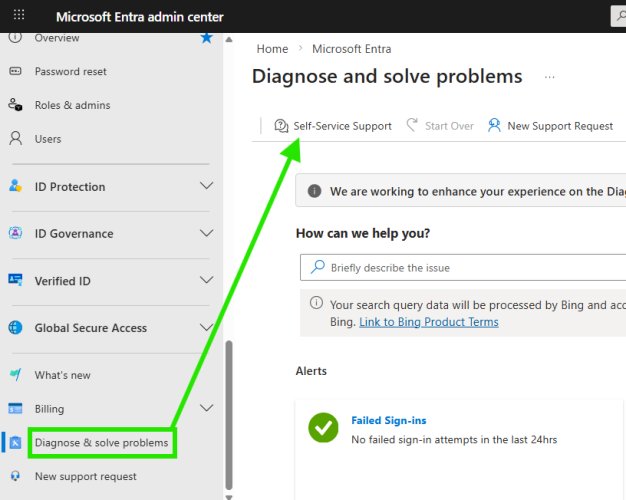Click the Overview info icon in sidebar
Image resolution: width=626 pixels, height=500 pixels.
point(15,37)
